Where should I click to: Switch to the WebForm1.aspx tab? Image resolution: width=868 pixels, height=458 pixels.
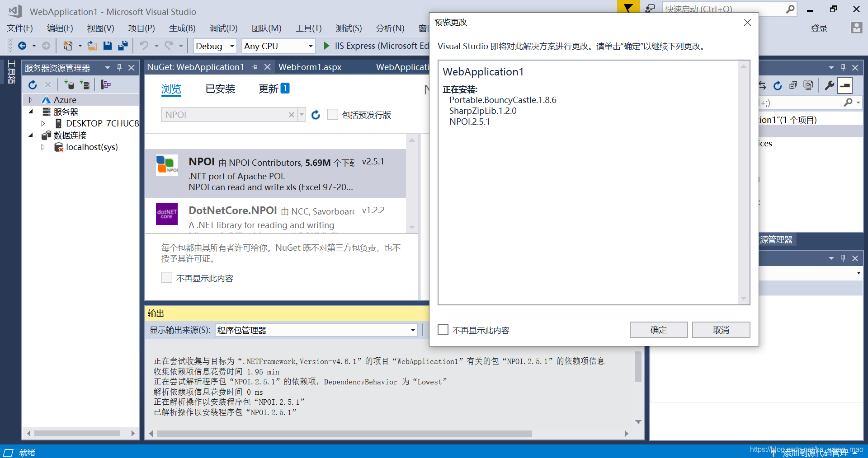pos(310,67)
